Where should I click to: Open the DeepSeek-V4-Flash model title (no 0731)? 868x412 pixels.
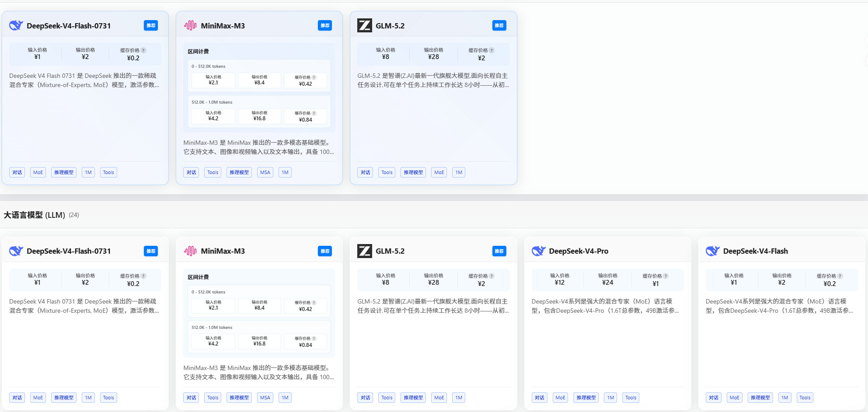[x=756, y=251]
